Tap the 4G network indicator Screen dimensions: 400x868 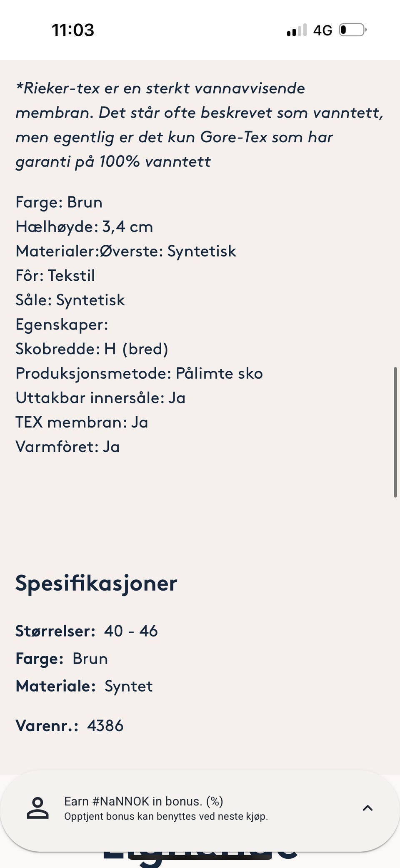pos(323,30)
